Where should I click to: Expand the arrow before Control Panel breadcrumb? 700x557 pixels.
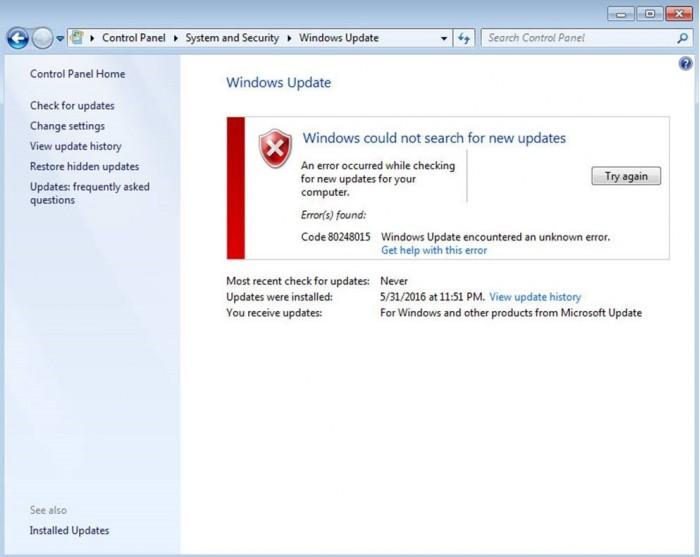(x=92, y=38)
